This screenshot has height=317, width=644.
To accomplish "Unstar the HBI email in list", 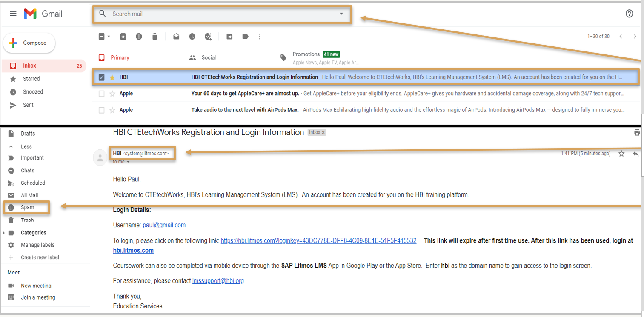I will pos(112,77).
